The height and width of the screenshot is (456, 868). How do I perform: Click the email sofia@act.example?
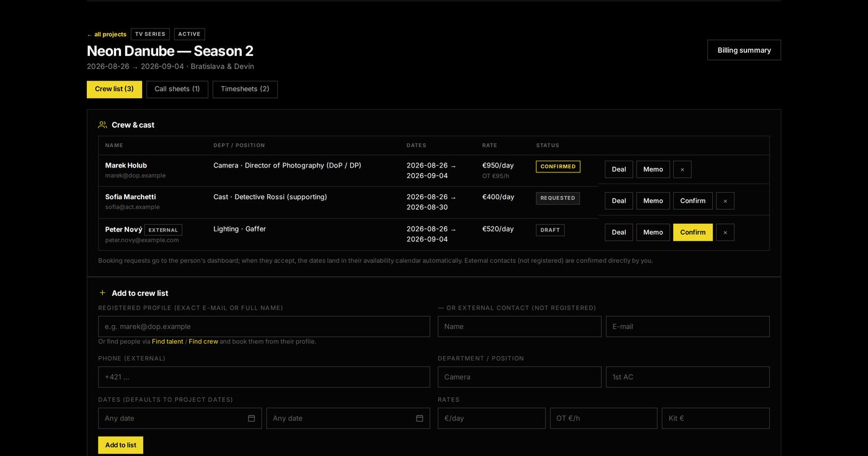coord(132,207)
